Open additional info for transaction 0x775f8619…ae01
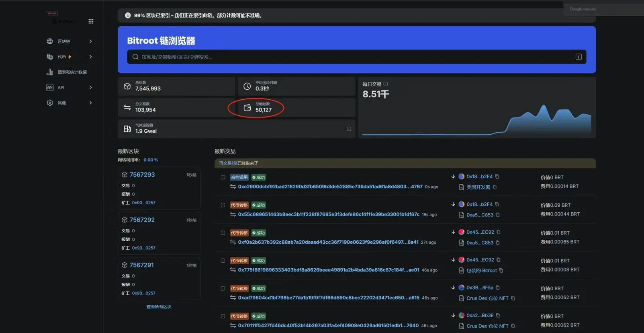Viewport: 644px width, 333px height. (223, 261)
